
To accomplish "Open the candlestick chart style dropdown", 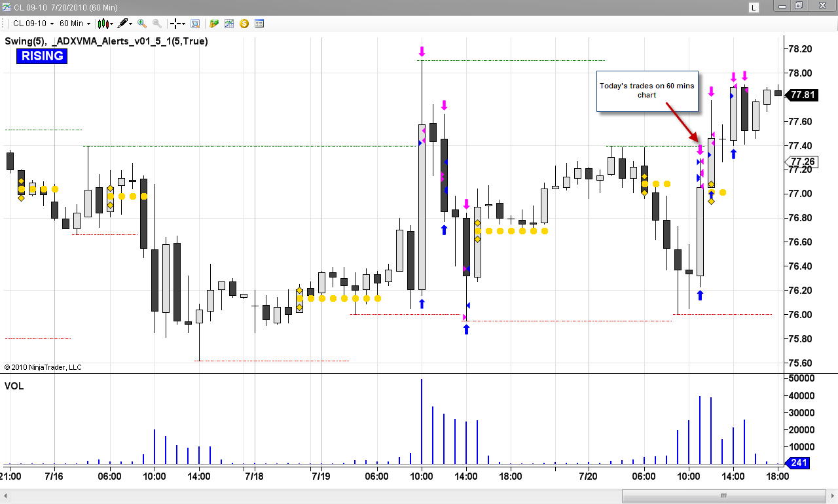I will pyautogui.click(x=105, y=24).
